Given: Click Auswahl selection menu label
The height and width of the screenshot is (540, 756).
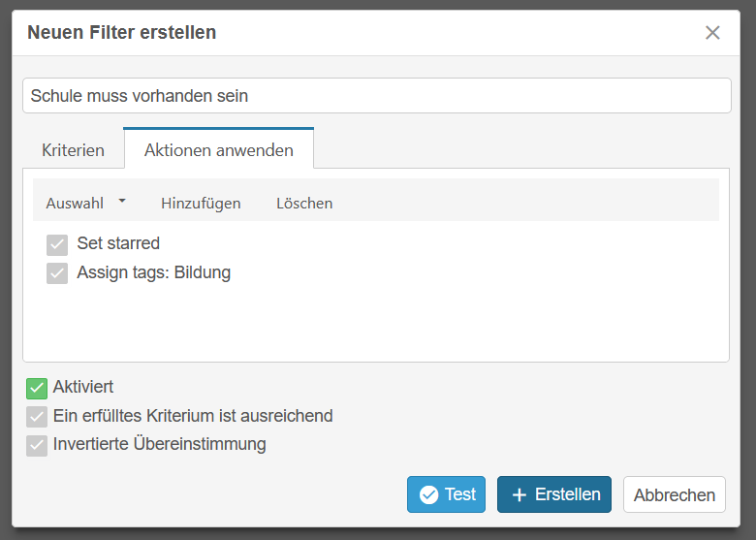Looking at the screenshot, I should [75, 203].
